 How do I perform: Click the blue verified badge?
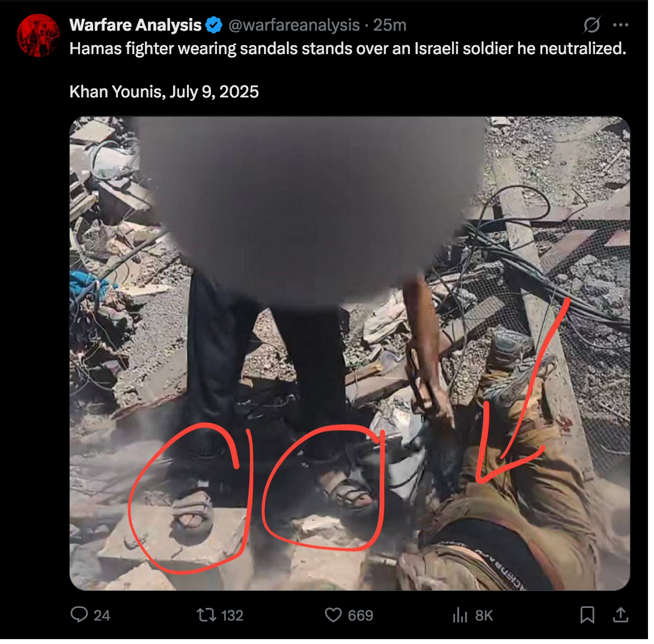pos(214,25)
